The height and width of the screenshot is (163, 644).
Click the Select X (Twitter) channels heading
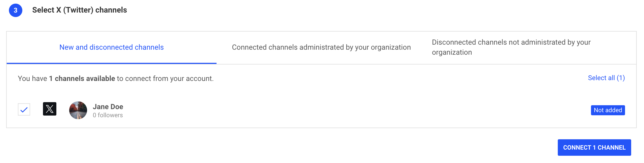click(80, 10)
